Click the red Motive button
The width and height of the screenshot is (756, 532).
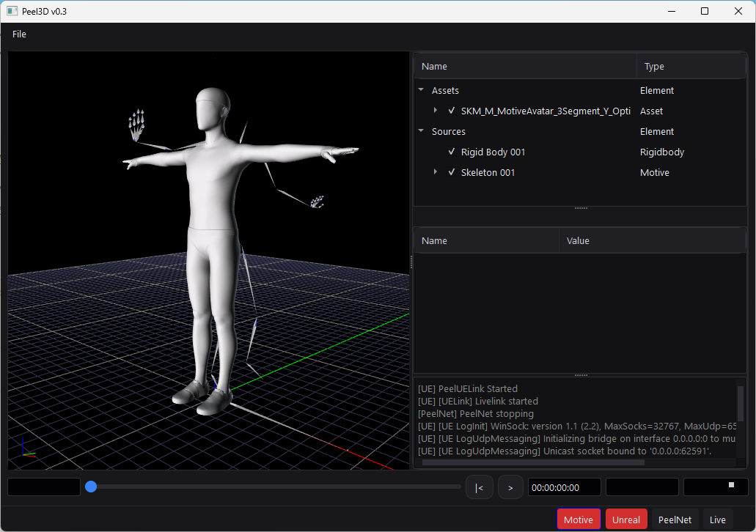[579, 520]
